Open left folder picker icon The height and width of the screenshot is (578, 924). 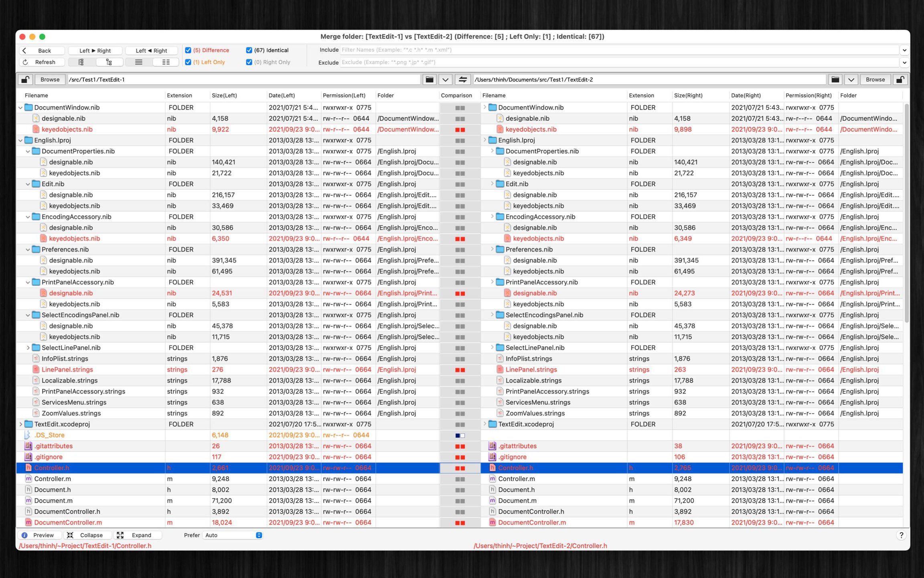429,79
